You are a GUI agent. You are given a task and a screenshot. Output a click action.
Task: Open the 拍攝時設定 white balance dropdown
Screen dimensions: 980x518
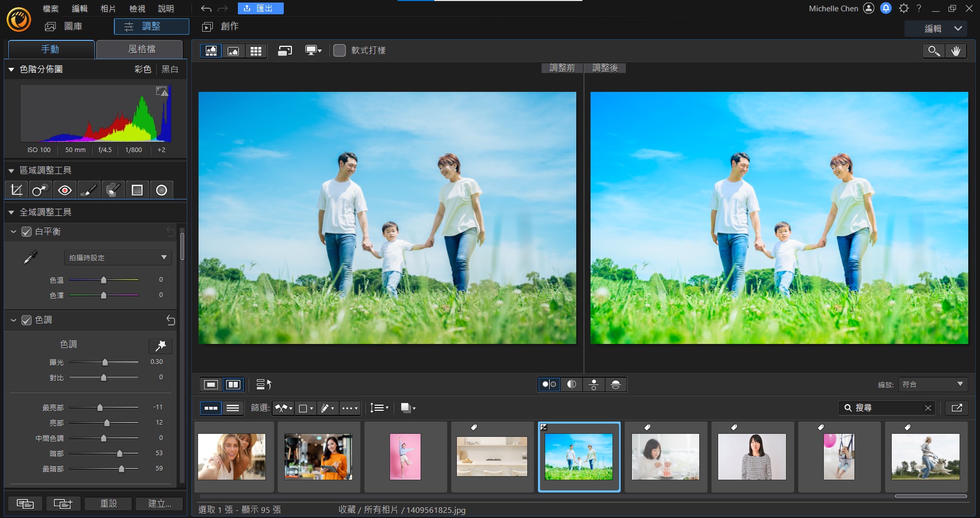click(x=118, y=258)
